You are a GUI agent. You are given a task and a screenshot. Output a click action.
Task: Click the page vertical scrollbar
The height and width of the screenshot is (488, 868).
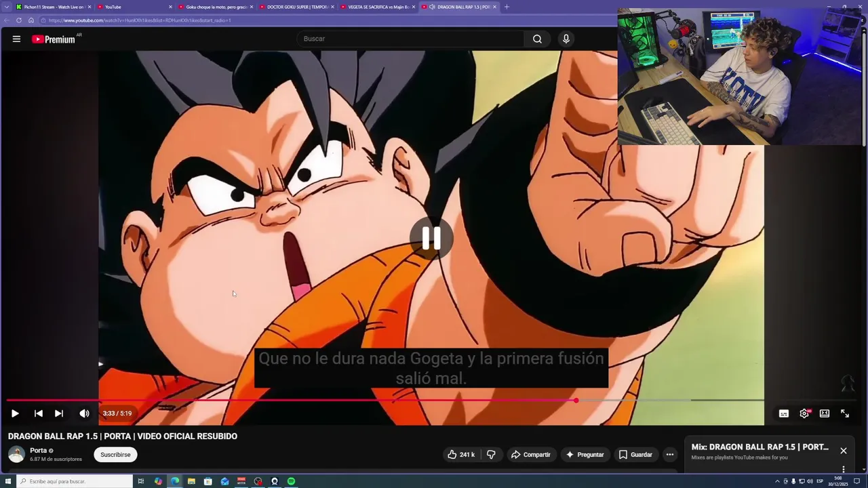pos(865,88)
